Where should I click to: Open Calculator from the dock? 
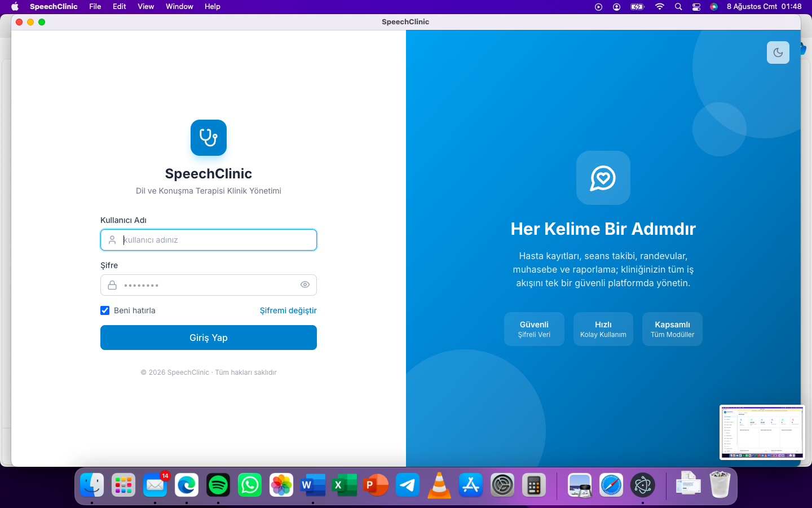point(534,485)
